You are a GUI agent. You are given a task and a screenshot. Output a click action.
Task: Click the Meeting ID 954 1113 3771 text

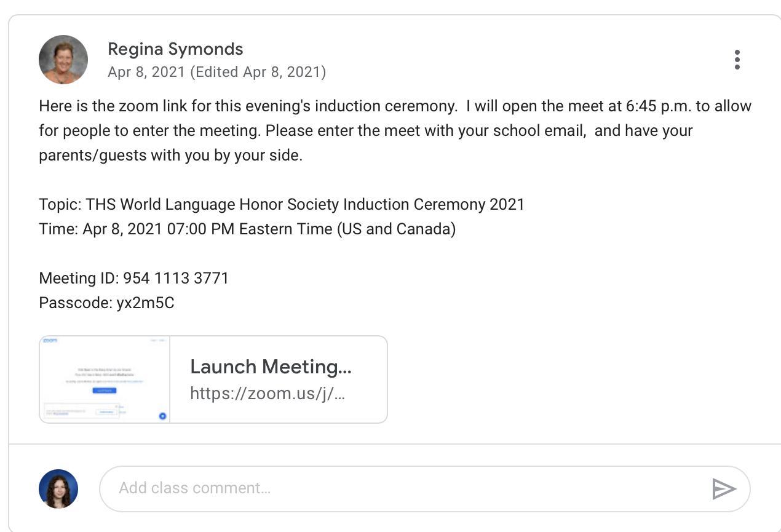pyautogui.click(x=133, y=278)
